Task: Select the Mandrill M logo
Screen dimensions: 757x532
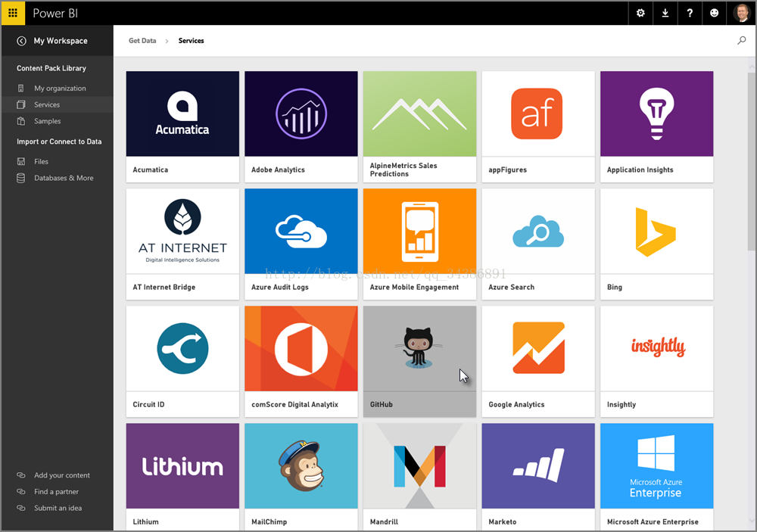Action: pos(419,466)
